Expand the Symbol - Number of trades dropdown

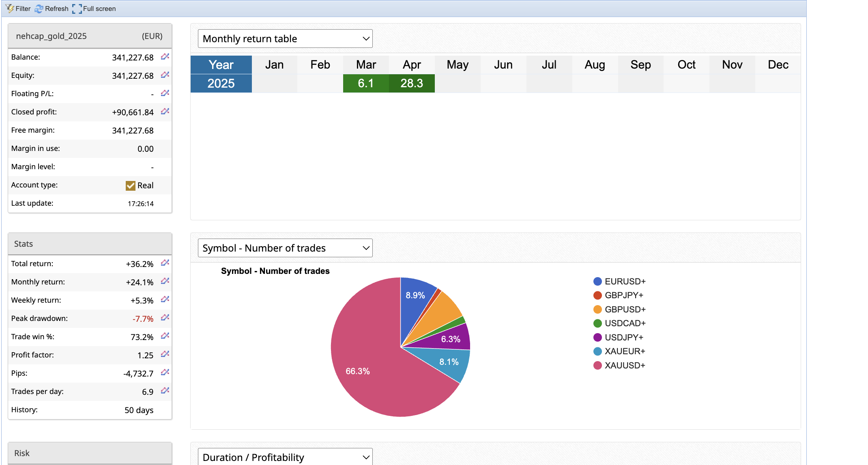285,248
